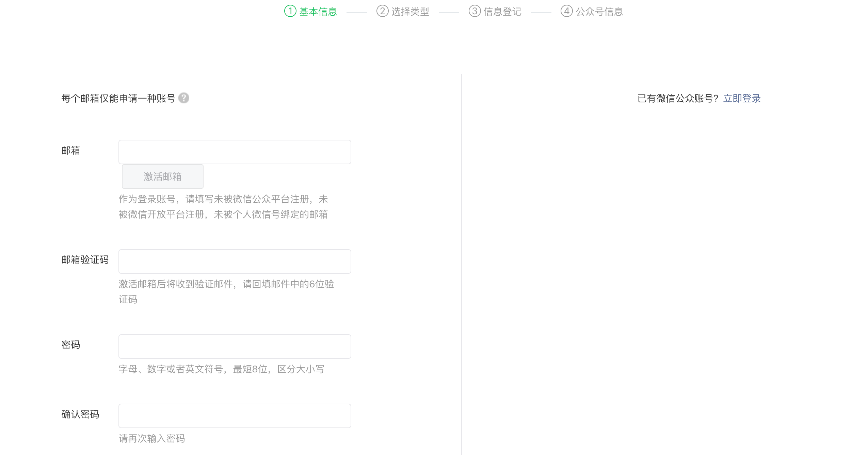Click step 2 circle number icon
Screen dimensions: 868x455
(382, 11)
